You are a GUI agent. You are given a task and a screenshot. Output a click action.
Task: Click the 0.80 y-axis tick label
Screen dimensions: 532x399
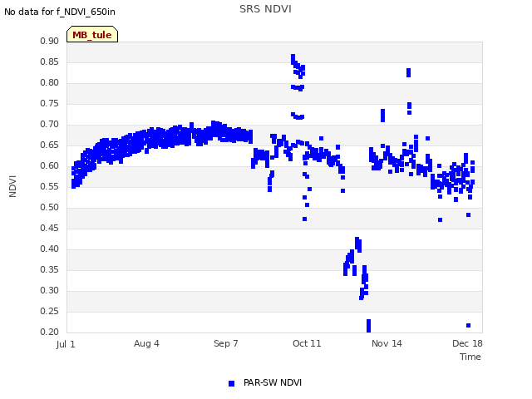49,82
